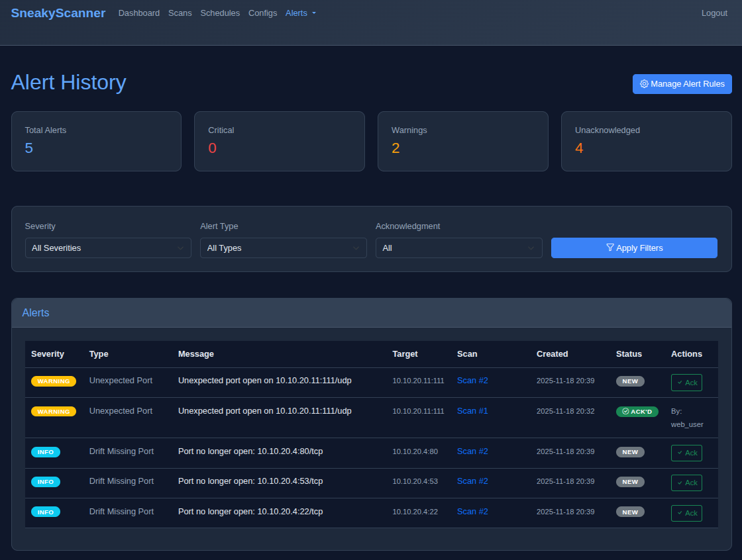This screenshot has width=742, height=560.
Task: Open the Dashboard nav item
Action: [x=138, y=13]
